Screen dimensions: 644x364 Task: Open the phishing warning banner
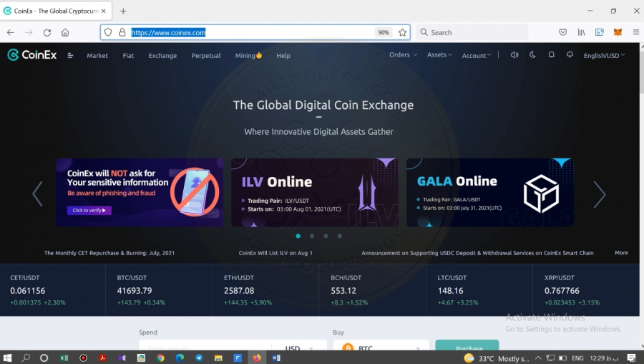point(140,192)
